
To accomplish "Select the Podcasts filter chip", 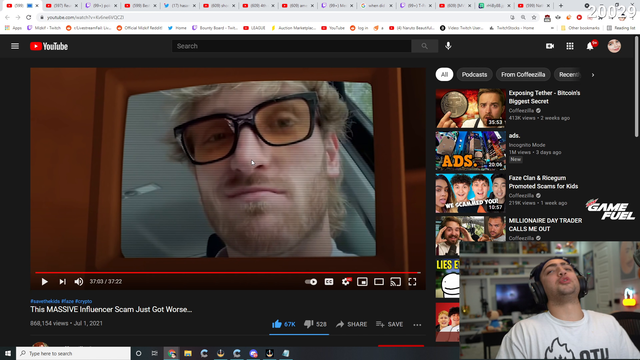I will (x=474, y=75).
